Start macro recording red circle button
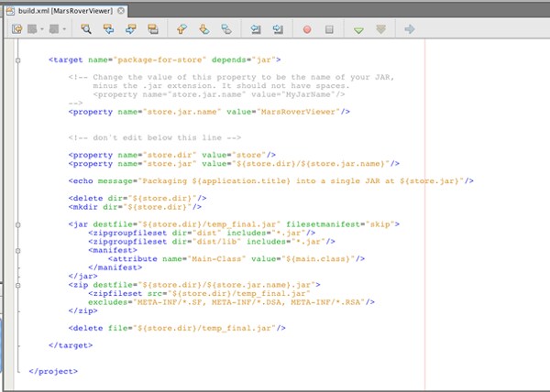Screen dimensions: 550x392 tap(306, 29)
